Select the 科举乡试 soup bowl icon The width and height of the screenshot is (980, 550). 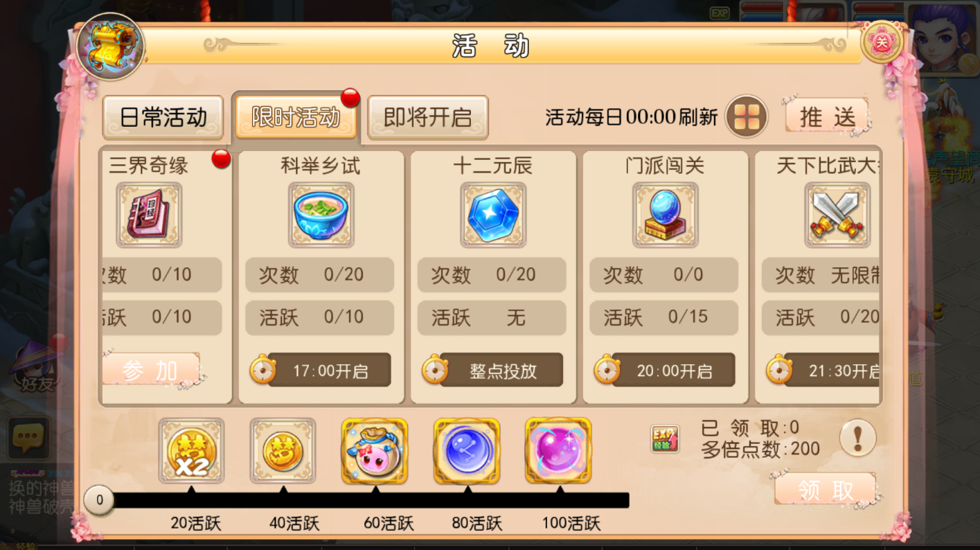[321, 215]
